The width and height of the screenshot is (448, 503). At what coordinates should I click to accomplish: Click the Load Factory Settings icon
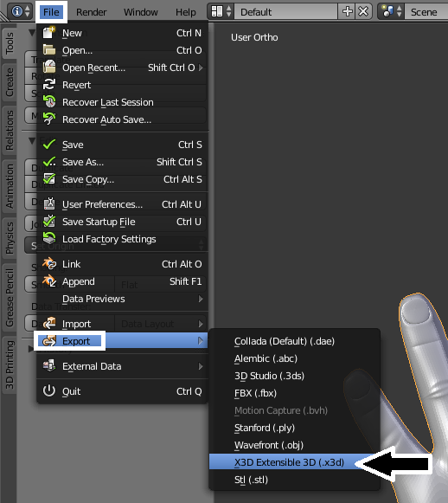(x=49, y=239)
